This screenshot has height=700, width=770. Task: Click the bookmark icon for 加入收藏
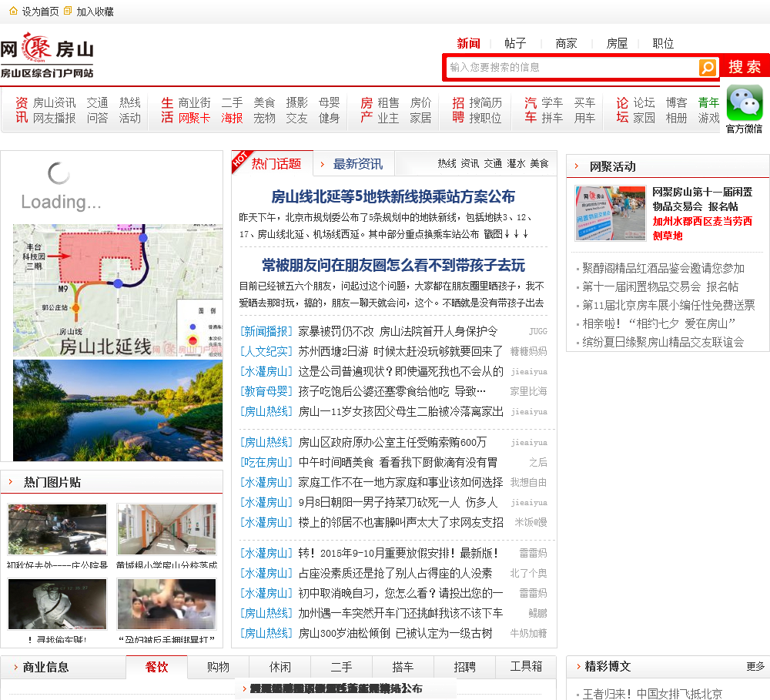[68, 11]
